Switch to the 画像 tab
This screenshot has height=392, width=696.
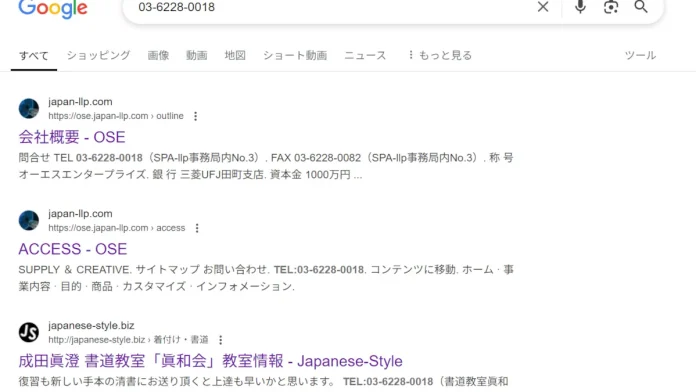click(158, 55)
